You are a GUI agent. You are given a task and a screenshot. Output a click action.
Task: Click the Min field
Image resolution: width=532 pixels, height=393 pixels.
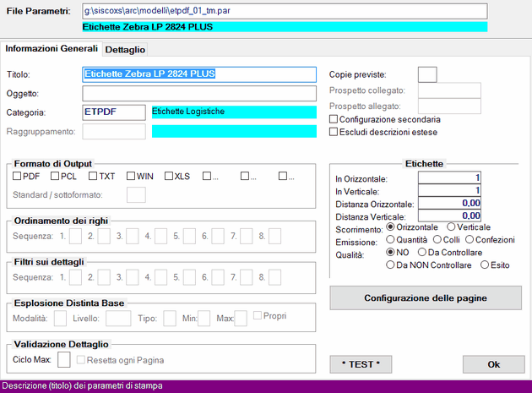(204, 319)
